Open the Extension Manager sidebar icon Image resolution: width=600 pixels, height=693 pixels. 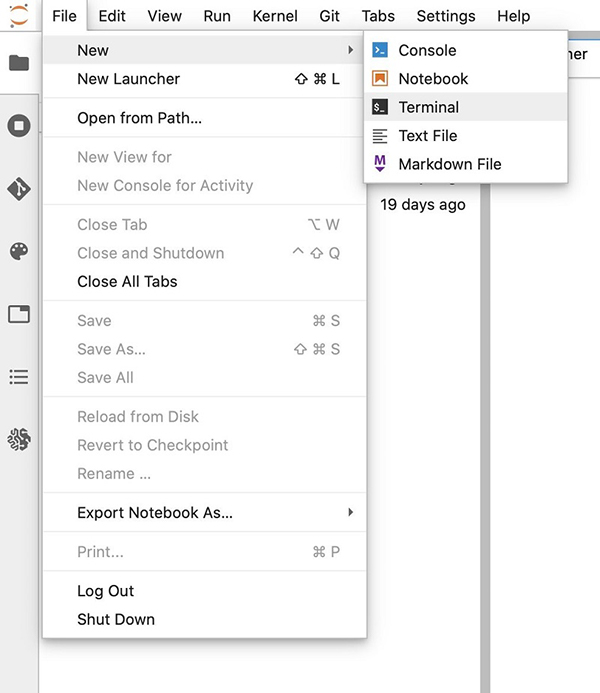point(19,440)
